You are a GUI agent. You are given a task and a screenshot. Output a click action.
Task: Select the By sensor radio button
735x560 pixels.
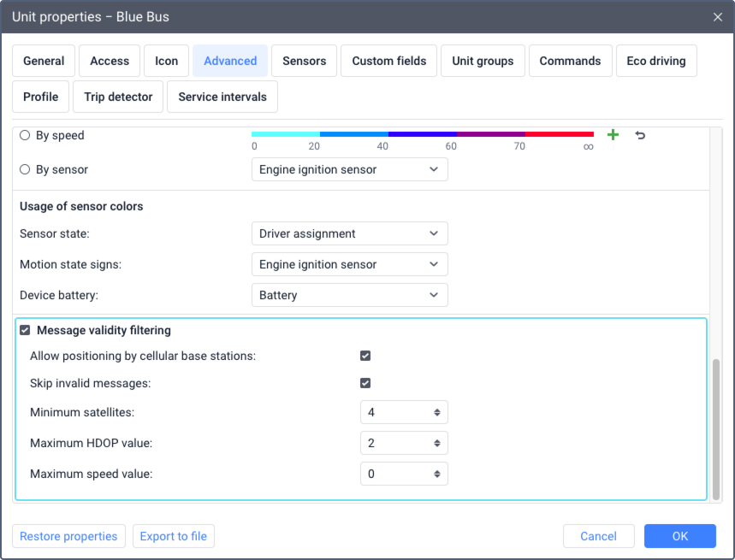[x=25, y=169]
